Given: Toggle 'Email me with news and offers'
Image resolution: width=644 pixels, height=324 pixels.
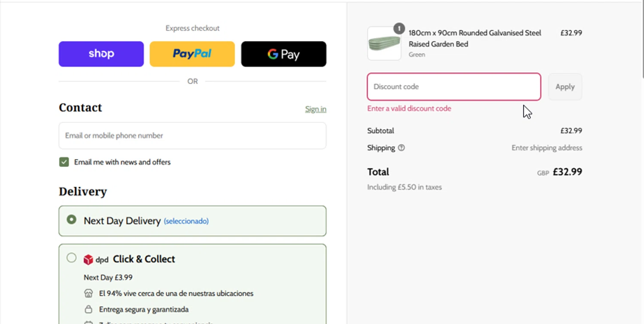Looking at the screenshot, I should (x=64, y=162).
